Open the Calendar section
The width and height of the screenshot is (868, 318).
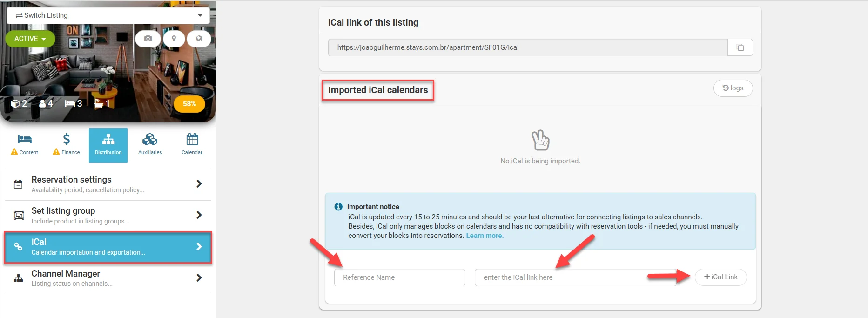[x=192, y=145]
